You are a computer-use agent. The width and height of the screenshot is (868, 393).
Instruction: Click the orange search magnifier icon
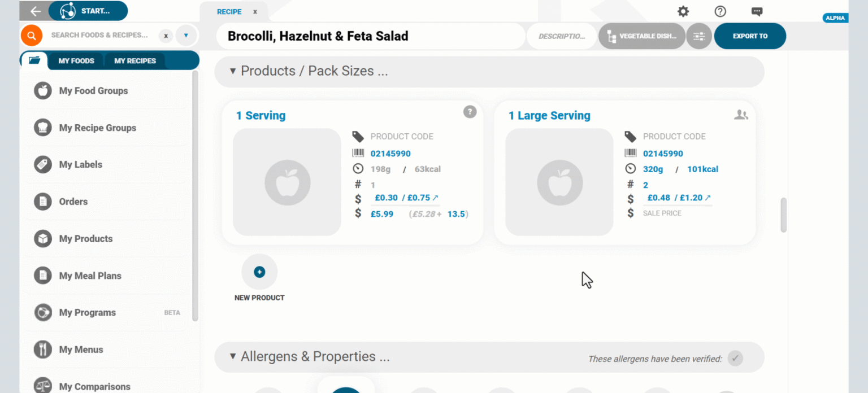point(31,35)
